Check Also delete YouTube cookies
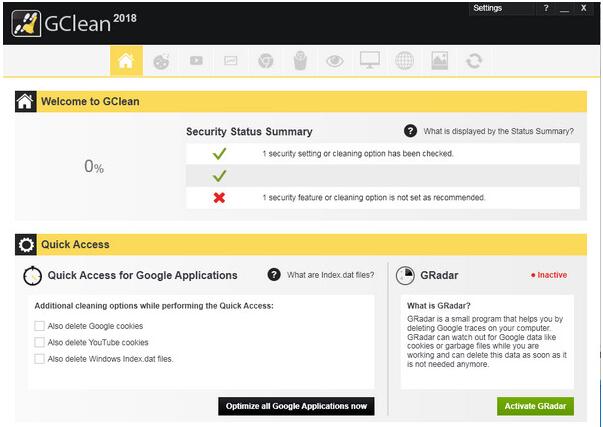This screenshot has width=603, height=427. click(39, 342)
